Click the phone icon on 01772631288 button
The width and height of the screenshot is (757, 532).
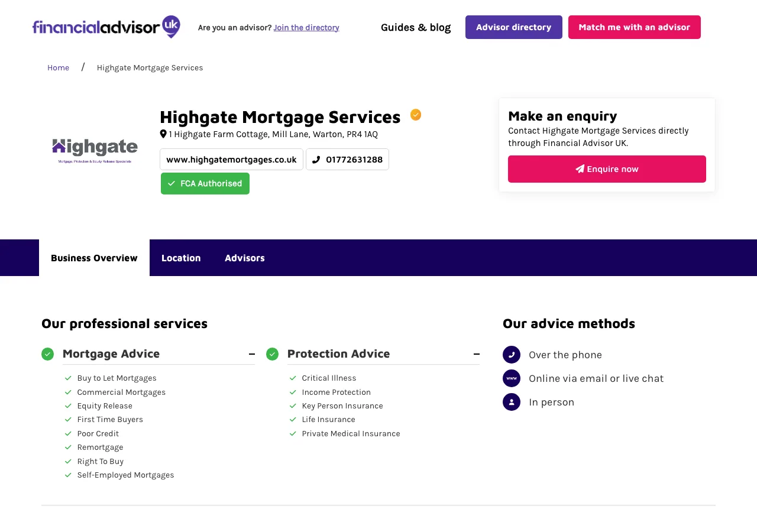point(316,159)
